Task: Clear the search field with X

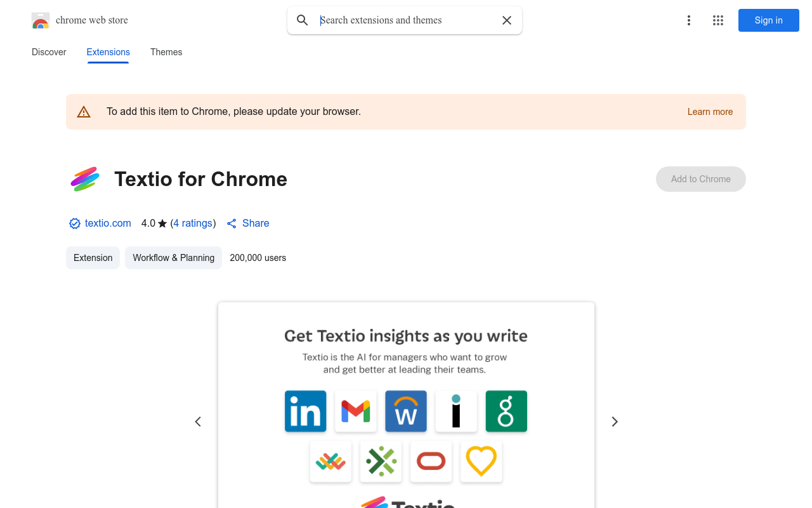Action: coord(507,20)
